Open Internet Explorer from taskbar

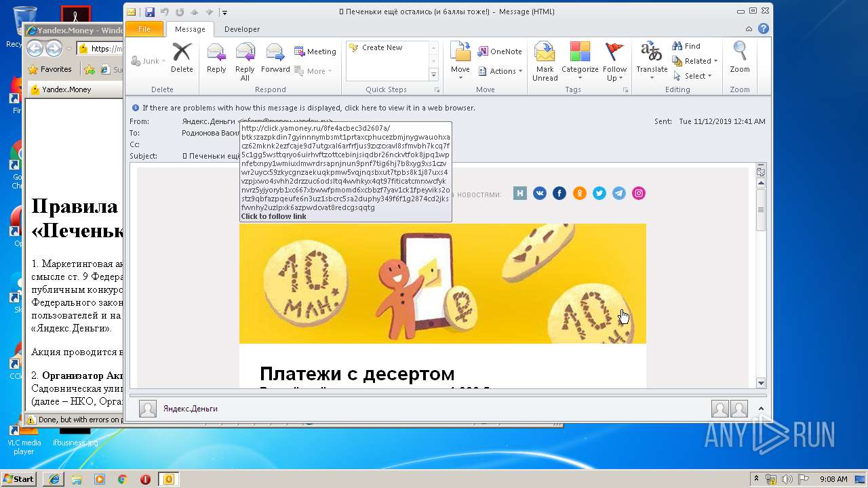pyautogui.click(x=54, y=479)
